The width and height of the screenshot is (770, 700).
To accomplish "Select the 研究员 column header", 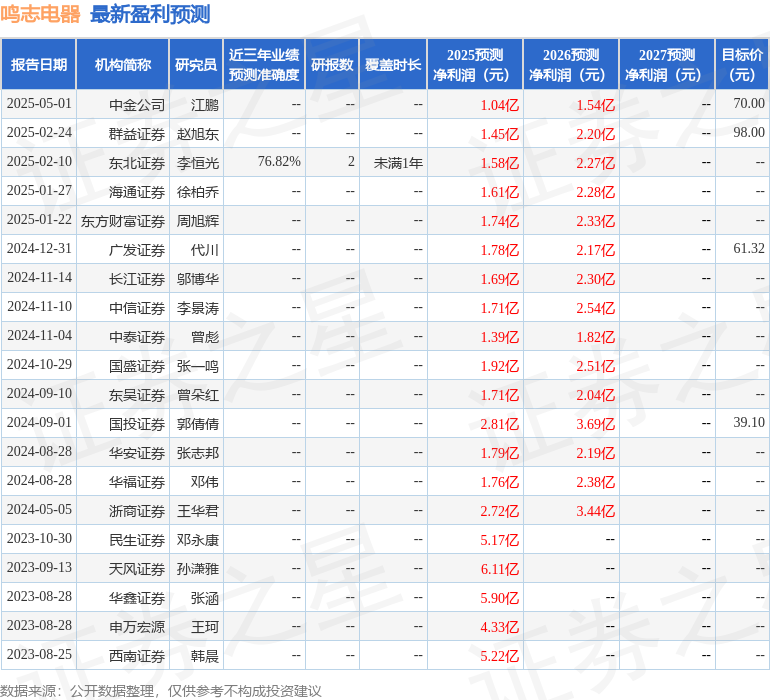I will pyautogui.click(x=196, y=64).
